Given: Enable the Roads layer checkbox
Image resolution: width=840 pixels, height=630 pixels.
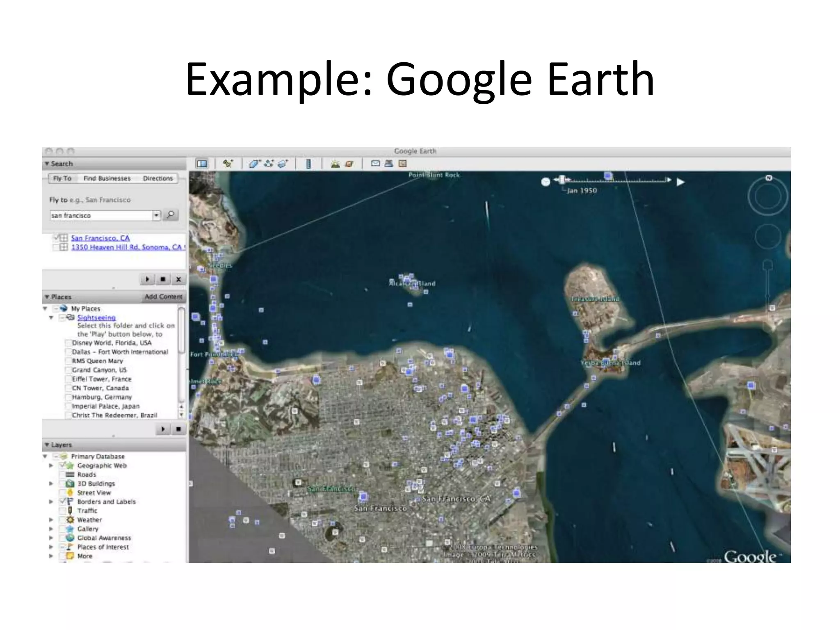Looking at the screenshot, I should pyautogui.click(x=63, y=475).
